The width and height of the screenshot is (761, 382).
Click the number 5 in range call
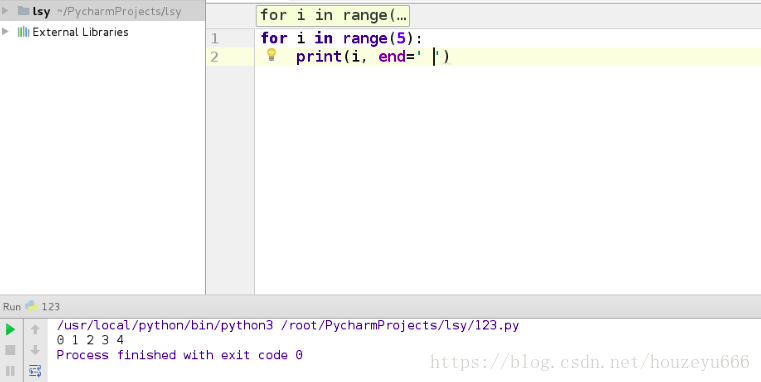click(401, 38)
